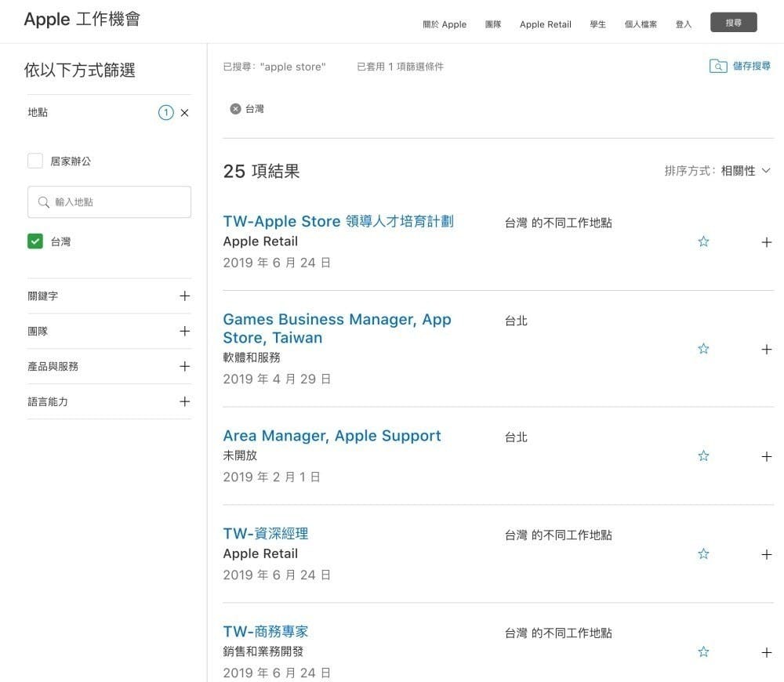This screenshot has height=682, width=784.
Task: Open the Apple Retail nav item
Action: click(546, 24)
